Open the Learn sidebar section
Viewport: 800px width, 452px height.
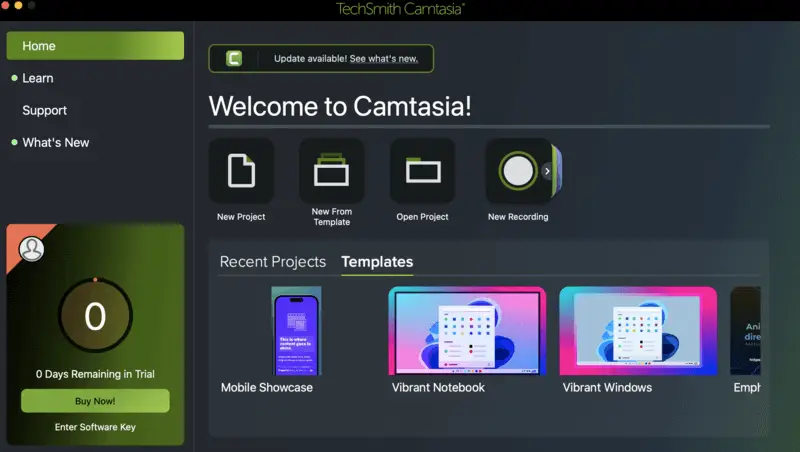point(37,78)
